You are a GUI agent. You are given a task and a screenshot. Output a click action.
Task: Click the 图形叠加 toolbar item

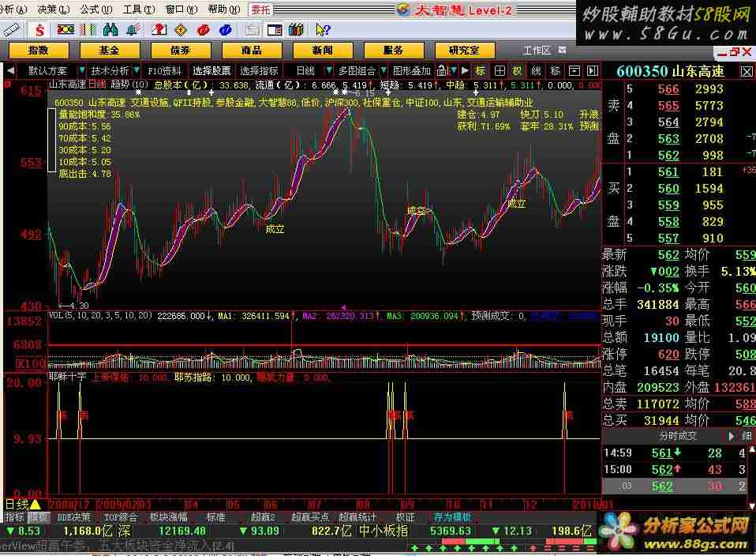(x=411, y=71)
